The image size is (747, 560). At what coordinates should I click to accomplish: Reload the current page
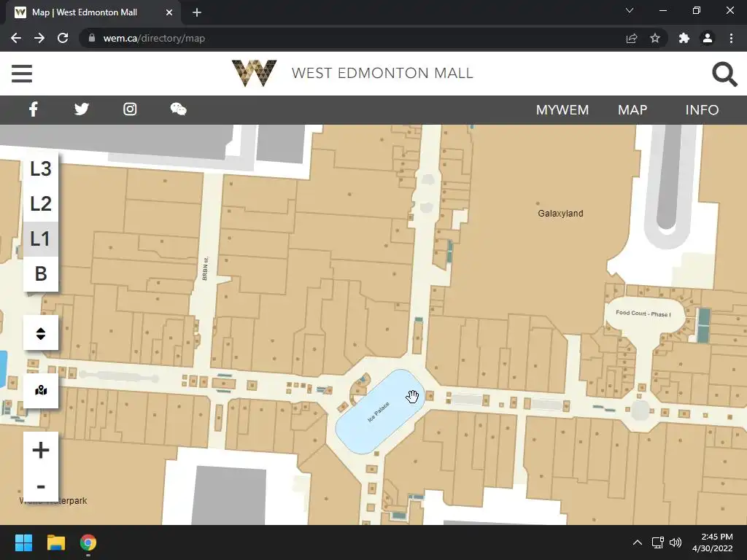[x=63, y=38]
